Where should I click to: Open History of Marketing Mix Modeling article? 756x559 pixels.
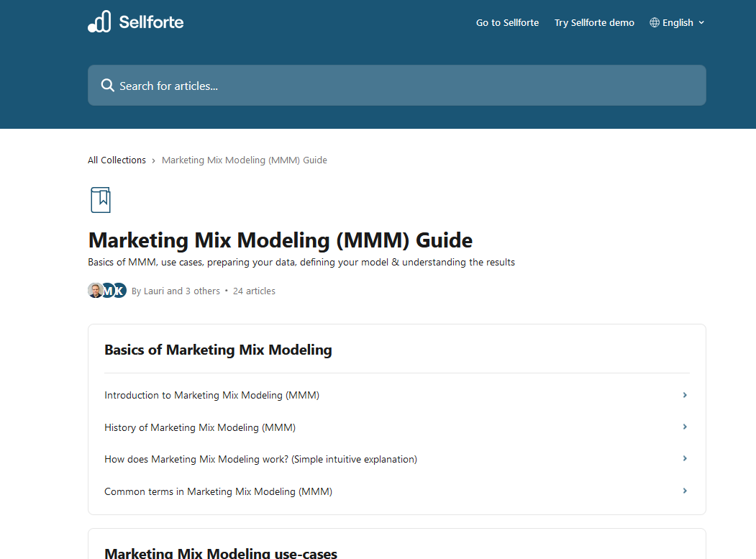(200, 427)
